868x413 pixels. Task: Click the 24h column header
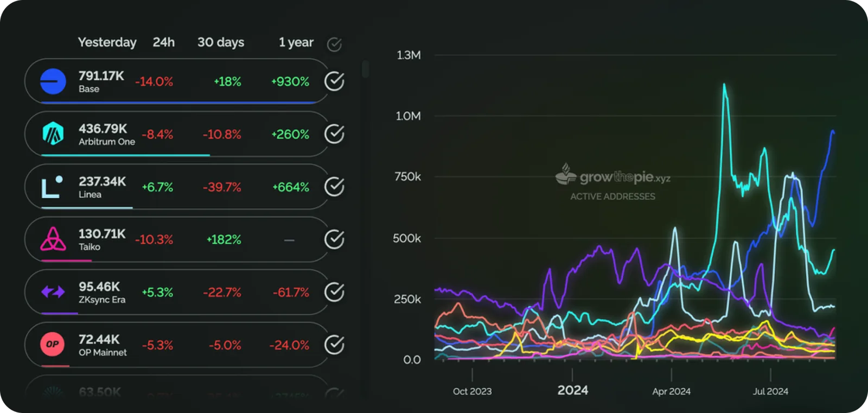pos(163,42)
